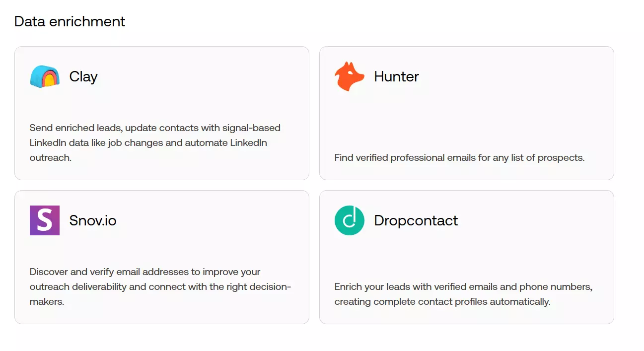Select the Dropcontact integration card
The image size is (644, 351).
466,256
